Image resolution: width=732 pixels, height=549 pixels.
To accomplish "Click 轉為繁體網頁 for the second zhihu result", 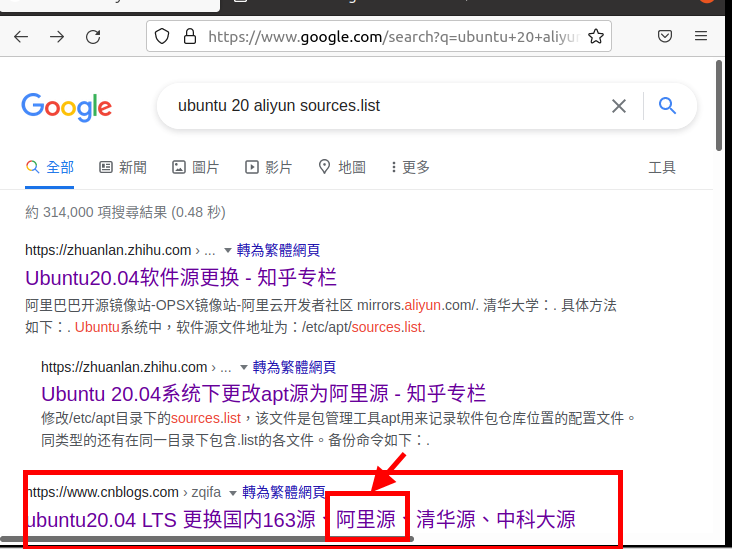I will click(294, 367).
